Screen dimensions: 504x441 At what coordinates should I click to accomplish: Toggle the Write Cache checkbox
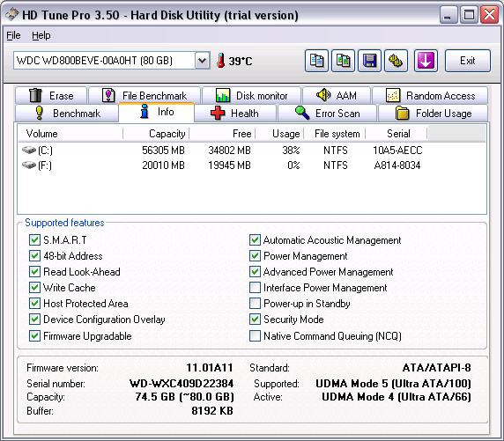pos(34,287)
